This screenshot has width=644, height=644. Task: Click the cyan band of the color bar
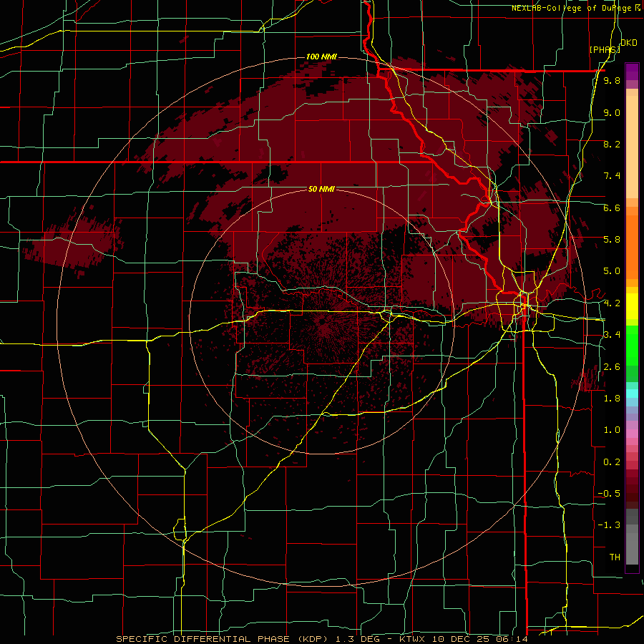coord(632,394)
